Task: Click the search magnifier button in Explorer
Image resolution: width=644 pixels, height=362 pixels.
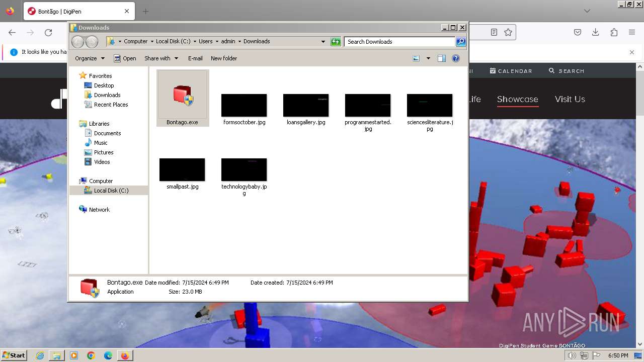Action: coord(461,42)
